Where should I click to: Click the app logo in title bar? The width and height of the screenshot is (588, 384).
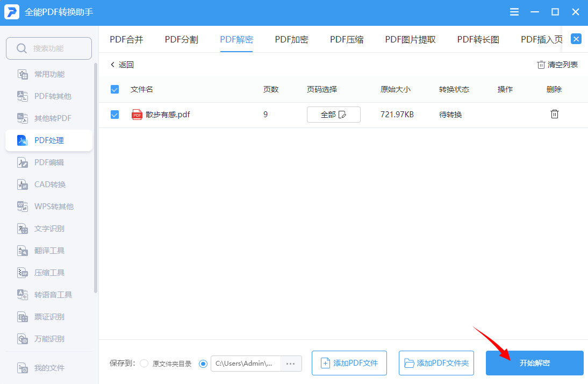pos(12,12)
